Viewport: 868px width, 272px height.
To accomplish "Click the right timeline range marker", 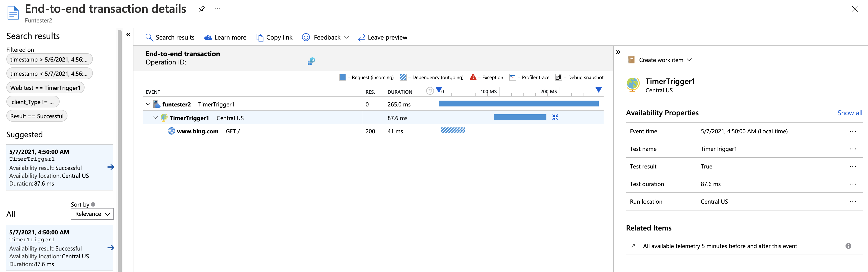I will (x=598, y=90).
